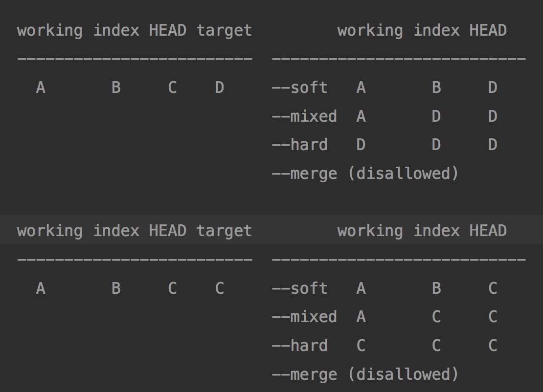This screenshot has height=392, width=543.
Task: Click "HEAD" in the top-right header
Action: pos(488,30)
